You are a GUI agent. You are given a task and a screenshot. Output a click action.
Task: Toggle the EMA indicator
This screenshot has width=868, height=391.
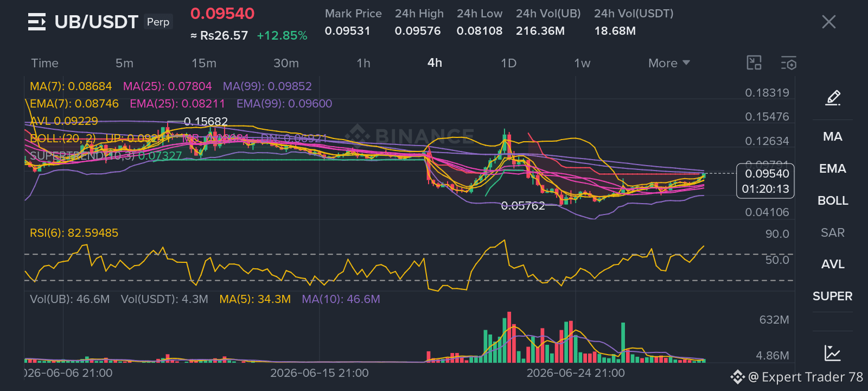pyautogui.click(x=833, y=168)
